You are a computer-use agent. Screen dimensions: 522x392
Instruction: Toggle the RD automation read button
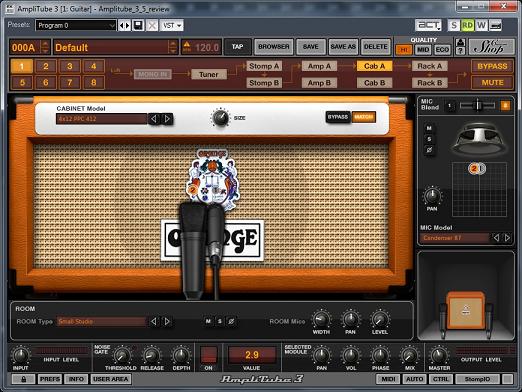pos(467,25)
